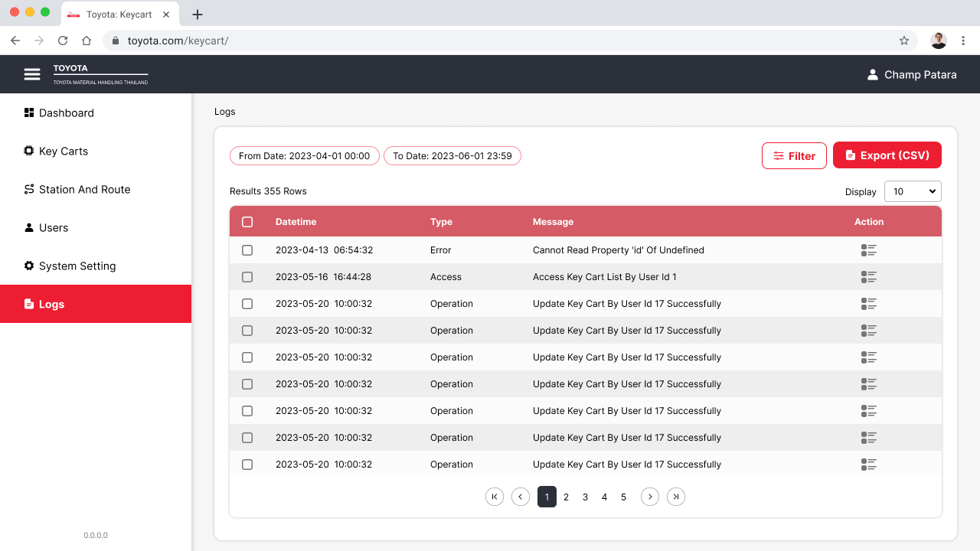
Task: Click details icon for the Error log row
Action: click(868, 250)
